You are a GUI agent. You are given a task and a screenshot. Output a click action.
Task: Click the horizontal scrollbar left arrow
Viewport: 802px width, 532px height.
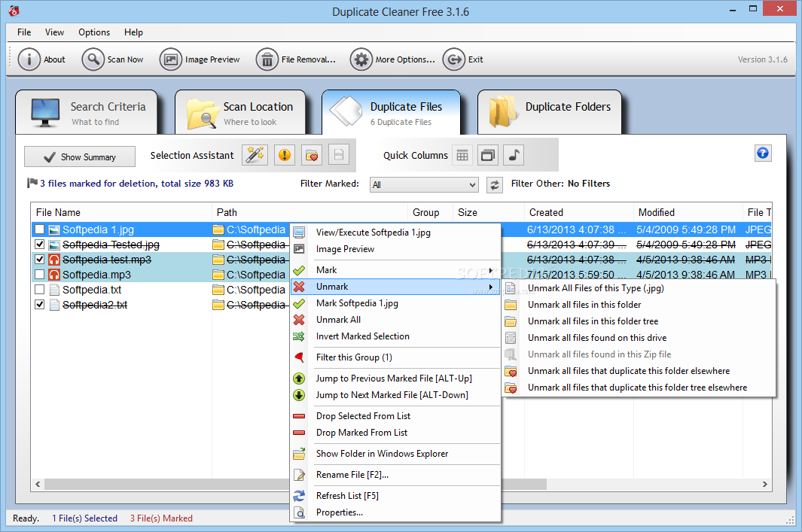(38, 484)
